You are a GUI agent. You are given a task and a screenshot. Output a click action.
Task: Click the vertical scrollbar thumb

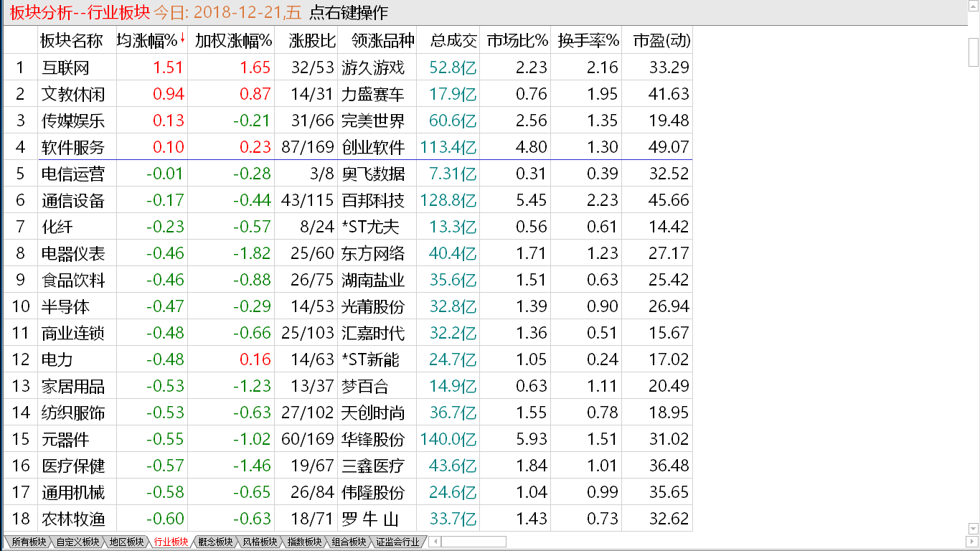click(974, 52)
